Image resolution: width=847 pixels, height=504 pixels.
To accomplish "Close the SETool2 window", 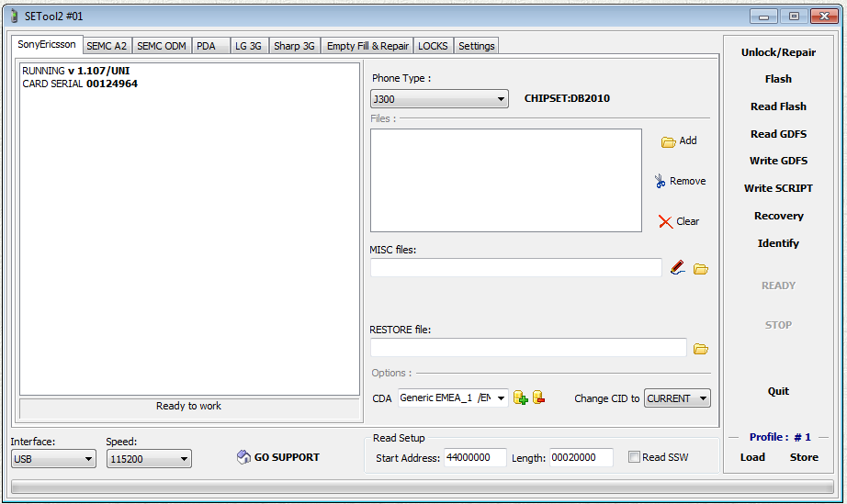I will coord(824,17).
